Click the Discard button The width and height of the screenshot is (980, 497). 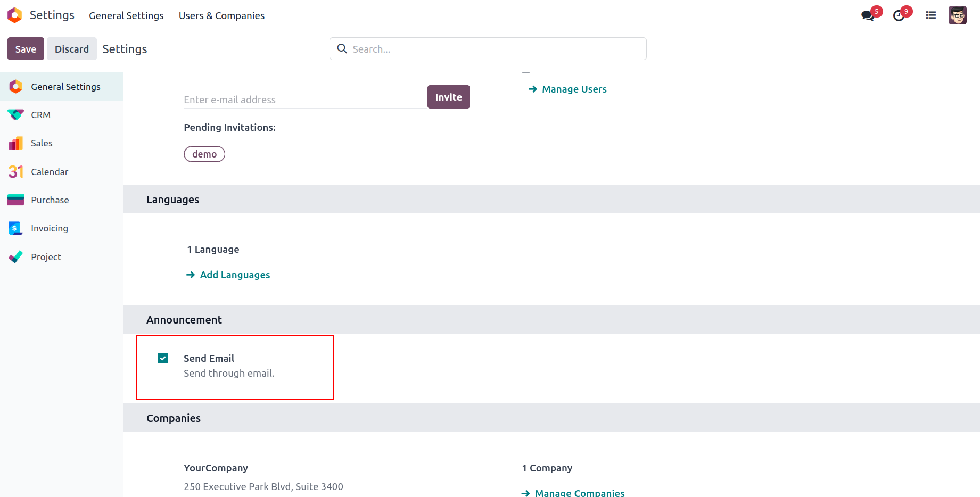click(x=72, y=49)
